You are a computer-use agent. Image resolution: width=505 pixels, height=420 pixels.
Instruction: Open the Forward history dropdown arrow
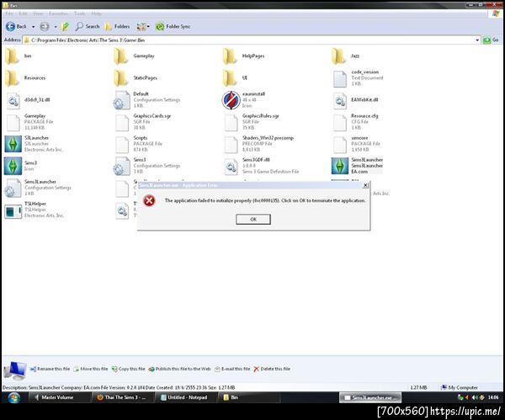click(x=56, y=27)
